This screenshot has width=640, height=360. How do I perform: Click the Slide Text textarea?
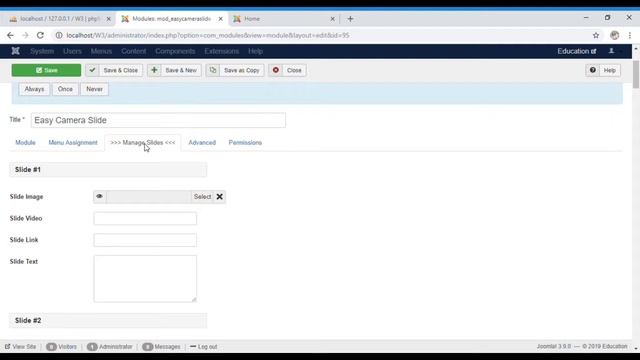click(x=145, y=279)
